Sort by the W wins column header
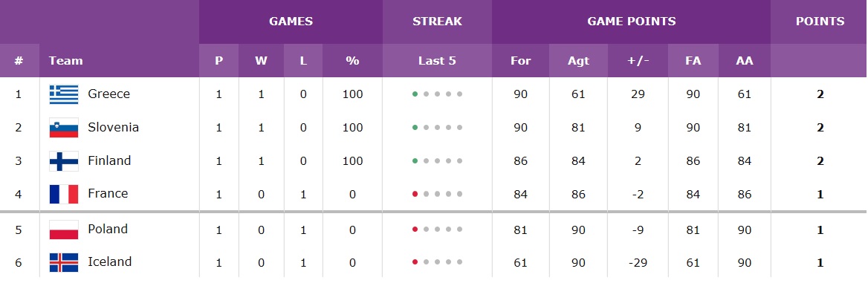Image resolution: width=868 pixels, height=286 pixels. 262,61
